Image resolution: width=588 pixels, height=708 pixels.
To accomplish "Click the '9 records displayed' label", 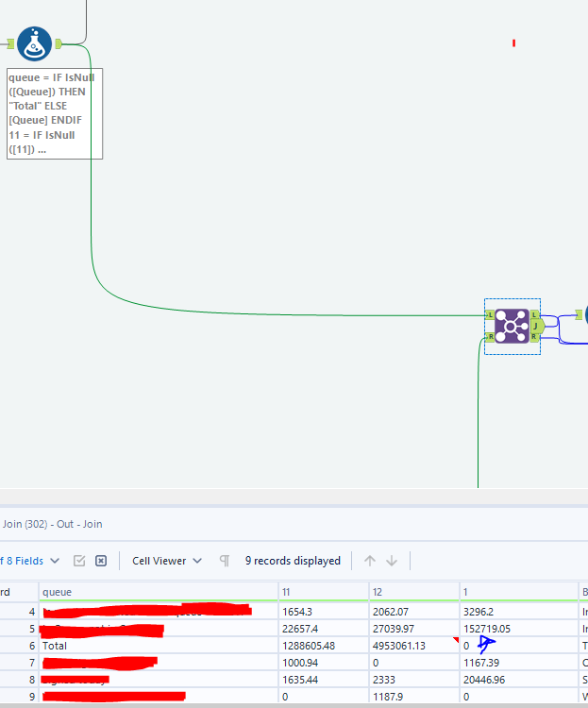I will [293, 561].
